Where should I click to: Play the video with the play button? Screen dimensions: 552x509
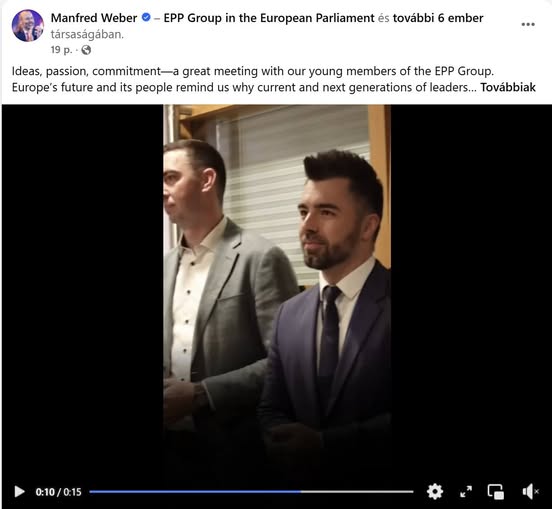pos(19,491)
